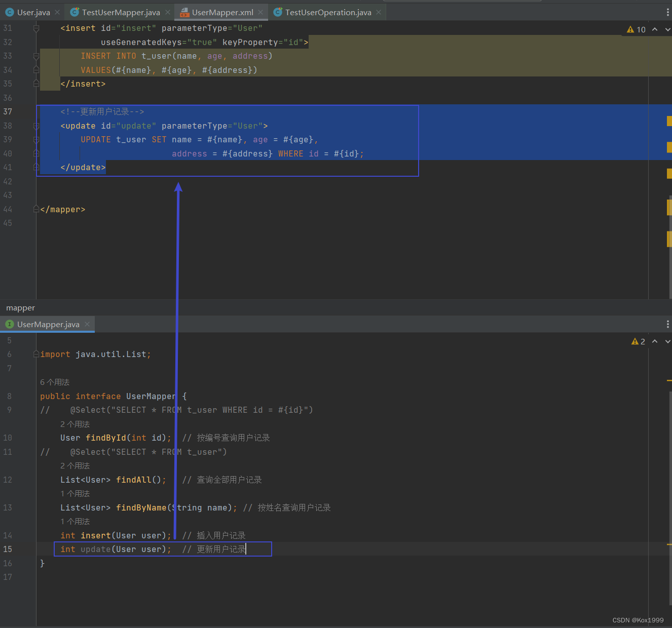
Task: Go to previous highlighted error in XML editor
Action: (x=655, y=29)
